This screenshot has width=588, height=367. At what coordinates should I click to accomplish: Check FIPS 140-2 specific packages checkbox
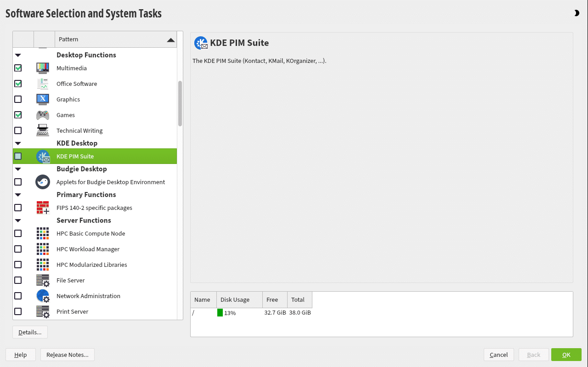coord(18,208)
